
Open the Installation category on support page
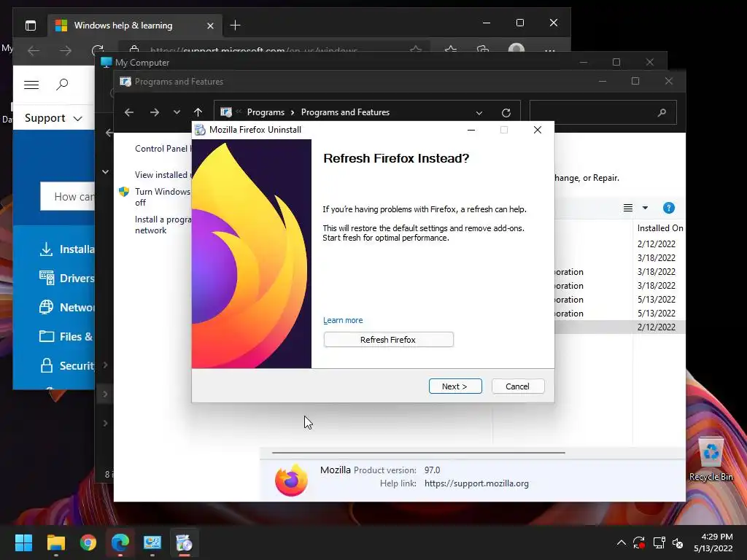tap(66, 249)
